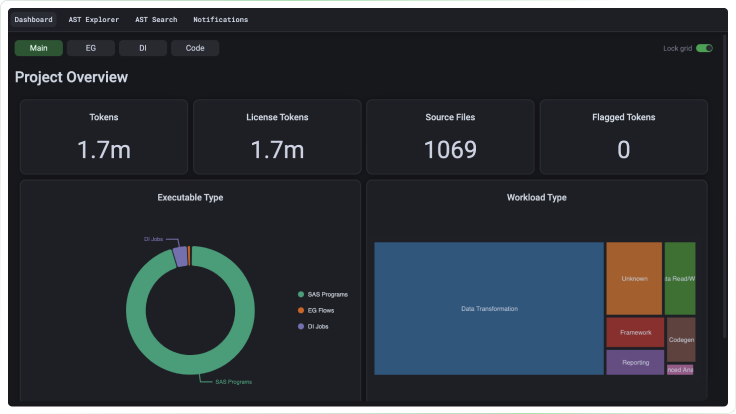Click the purple DI Jobs donut slice
The width and height of the screenshot is (736, 414).
point(180,257)
